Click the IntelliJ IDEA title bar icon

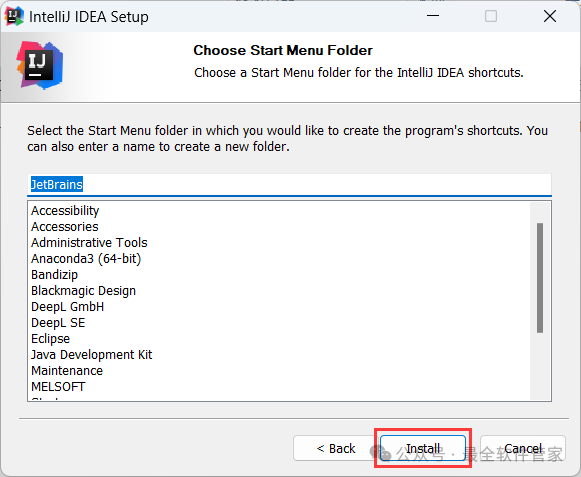pyautogui.click(x=14, y=16)
